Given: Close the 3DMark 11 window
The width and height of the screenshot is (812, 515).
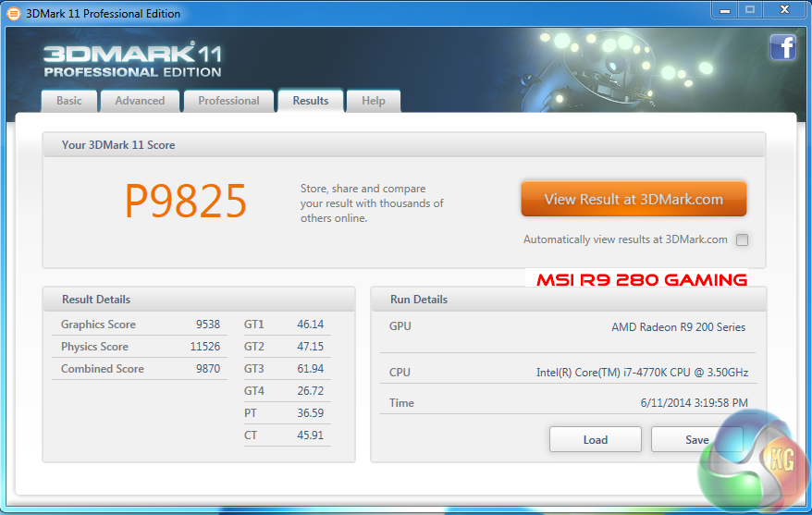Looking at the screenshot, I should [784, 10].
